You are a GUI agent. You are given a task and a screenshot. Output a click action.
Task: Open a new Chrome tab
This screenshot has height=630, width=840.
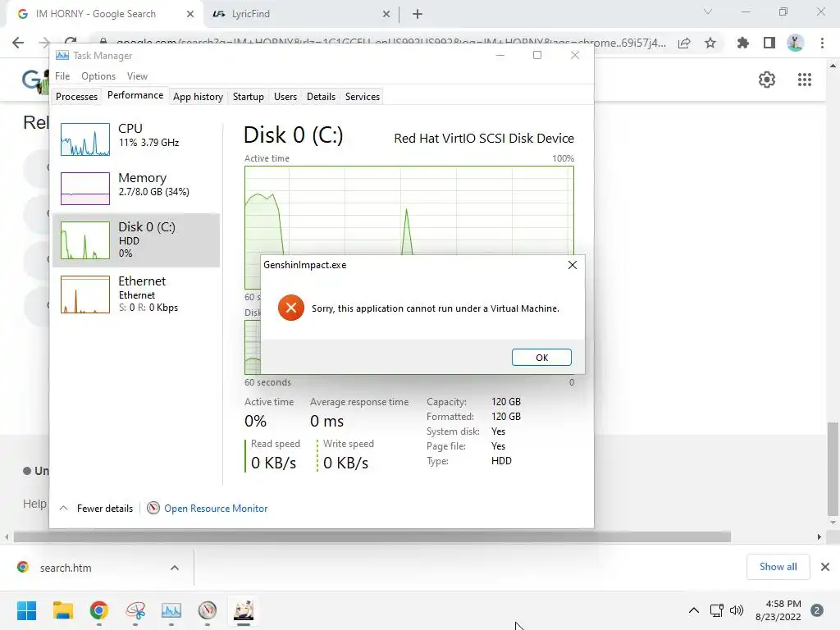pyautogui.click(x=418, y=15)
